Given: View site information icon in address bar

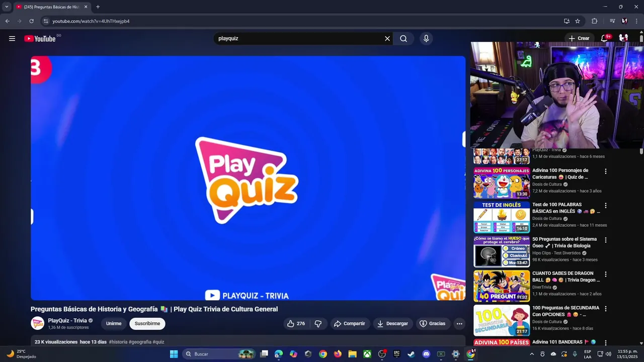Looking at the screenshot, I should (46, 21).
